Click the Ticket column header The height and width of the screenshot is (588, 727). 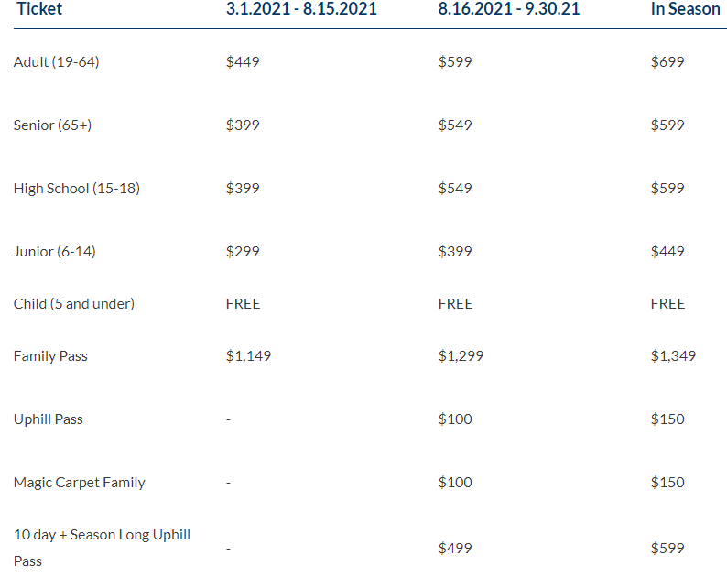tap(39, 9)
